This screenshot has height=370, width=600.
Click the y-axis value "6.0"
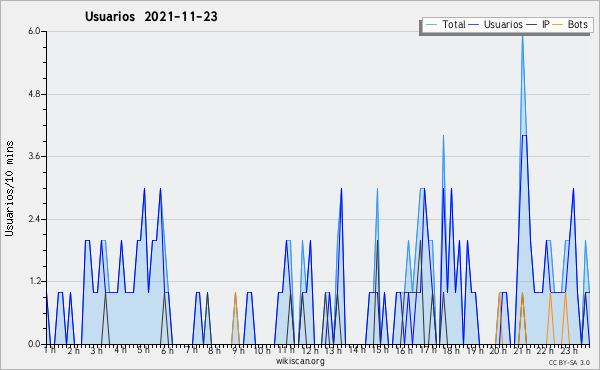pyautogui.click(x=34, y=31)
